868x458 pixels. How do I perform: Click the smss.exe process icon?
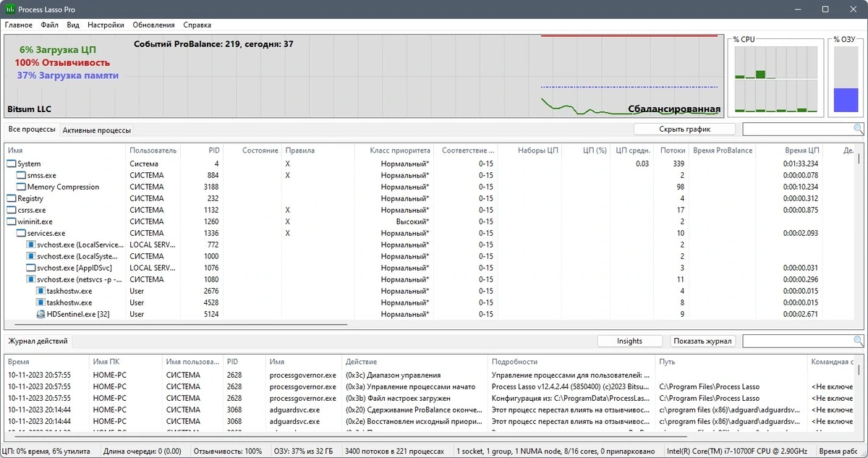21,176
